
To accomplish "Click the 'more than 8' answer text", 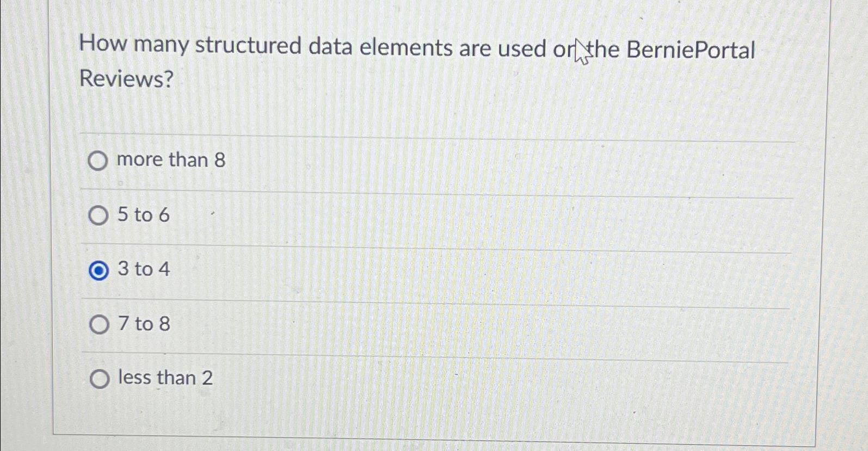I will coord(170,160).
